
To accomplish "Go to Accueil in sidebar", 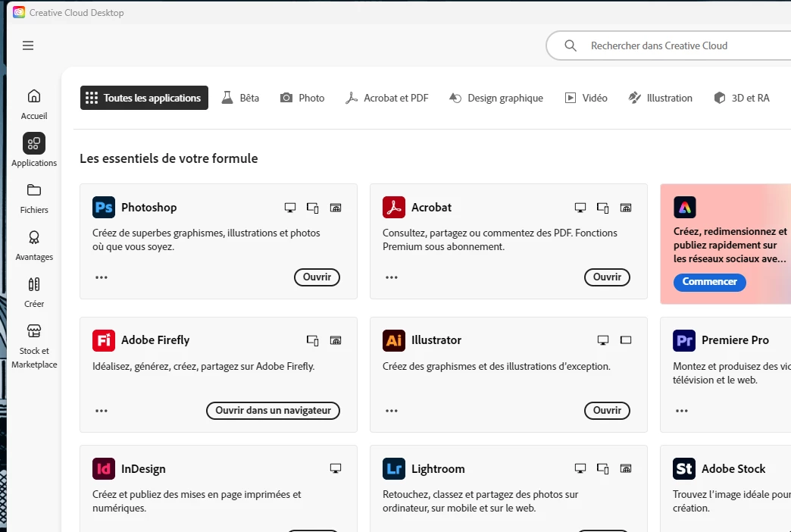I will tap(34, 104).
